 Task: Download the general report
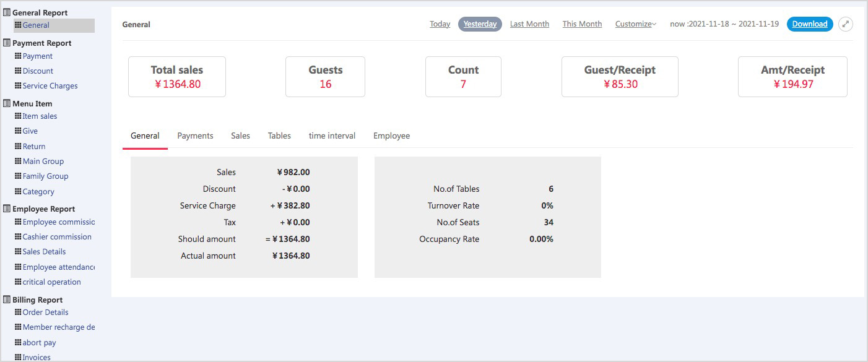pyautogui.click(x=809, y=24)
